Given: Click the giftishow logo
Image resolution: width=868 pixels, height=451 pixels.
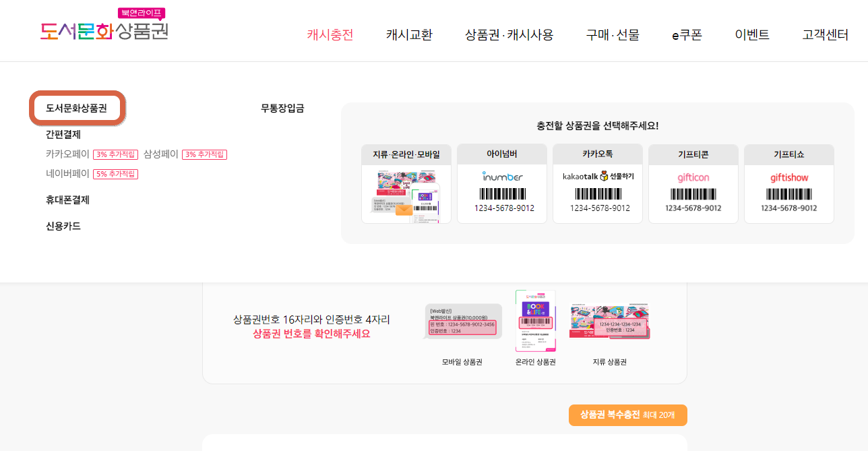Looking at the screenshot, I should pyautogui.click(x=789, y=178).
